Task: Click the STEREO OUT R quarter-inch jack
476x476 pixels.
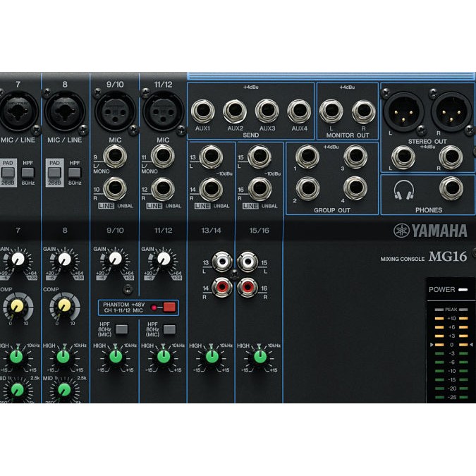Action: [x=451, y=157]
